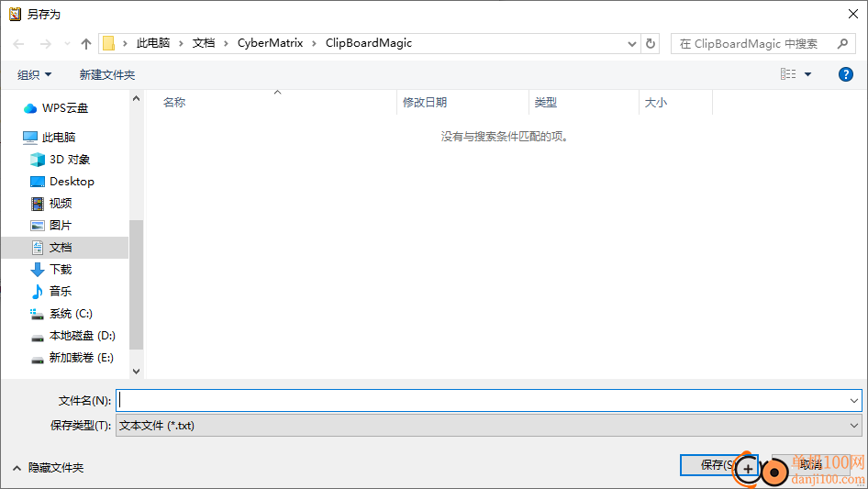Screen dimensions: 868x489
Task: Click the navigation pane scroll down arrow
Action: click(136, 372)
